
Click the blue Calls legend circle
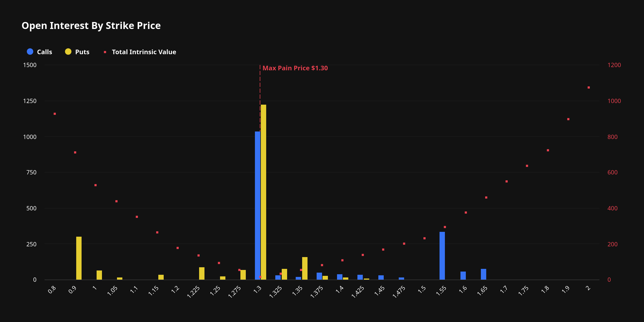(30, 52)
